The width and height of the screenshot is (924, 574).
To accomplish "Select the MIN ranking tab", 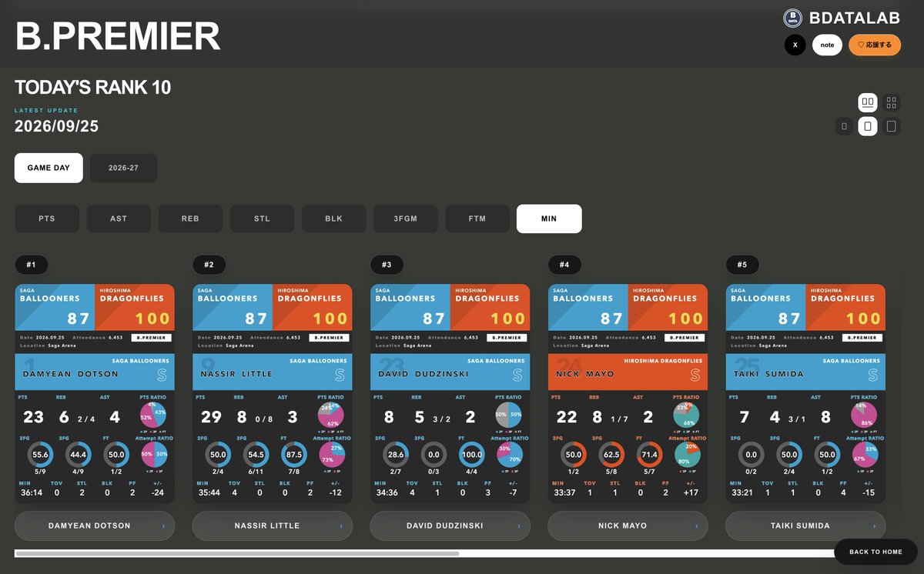I will pyautogui.click(x=549, y=219).
